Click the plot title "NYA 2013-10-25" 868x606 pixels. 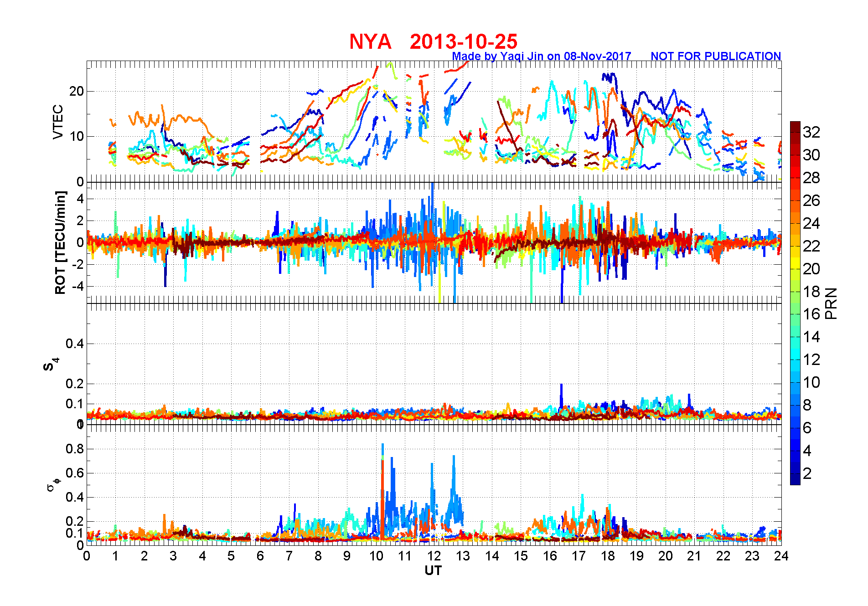(x=433, y=41)
